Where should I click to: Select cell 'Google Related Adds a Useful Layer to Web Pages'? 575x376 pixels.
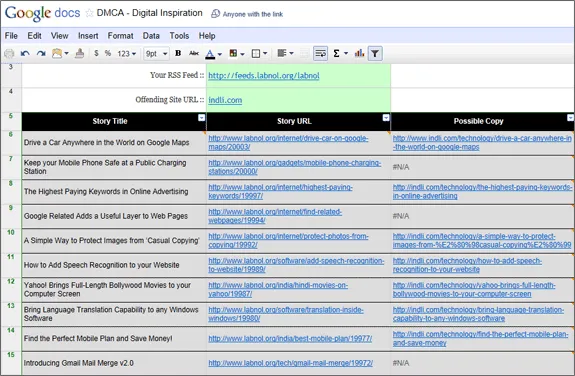[x=114, y=216]
